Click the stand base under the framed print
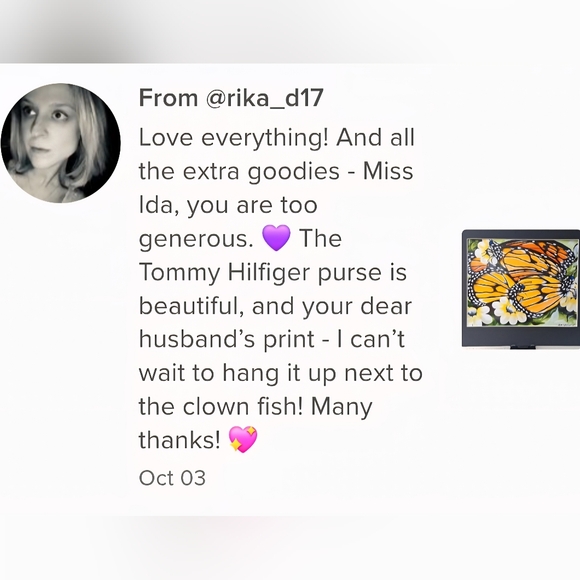The height and width of the screenshot is (580, 580). [x=522, y=347]
